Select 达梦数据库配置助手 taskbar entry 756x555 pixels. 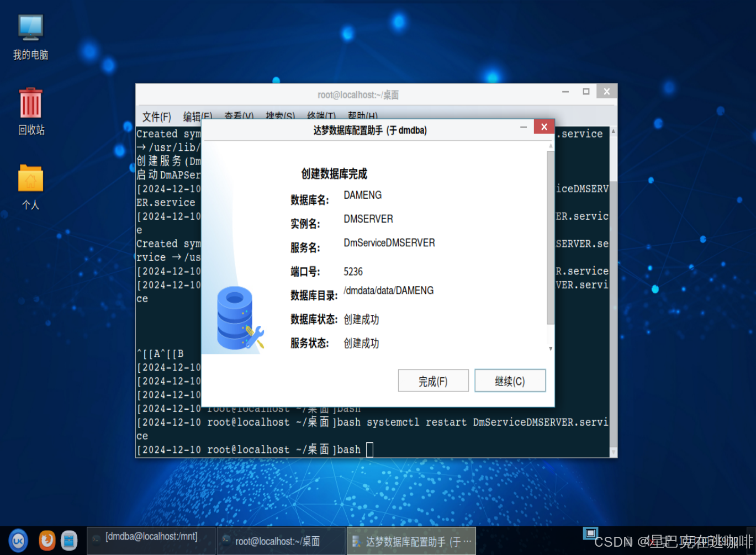(x=411, y=541)
